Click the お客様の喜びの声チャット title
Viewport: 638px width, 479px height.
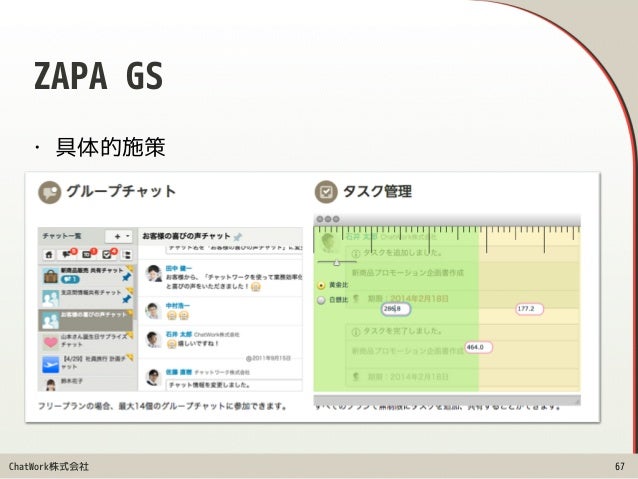click(x=186, y=236)
